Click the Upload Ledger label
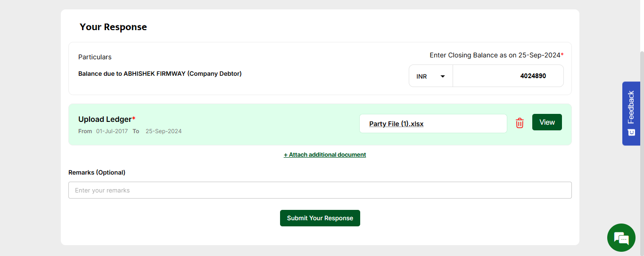Screen dimensions: 644x256 coord(105,120)
